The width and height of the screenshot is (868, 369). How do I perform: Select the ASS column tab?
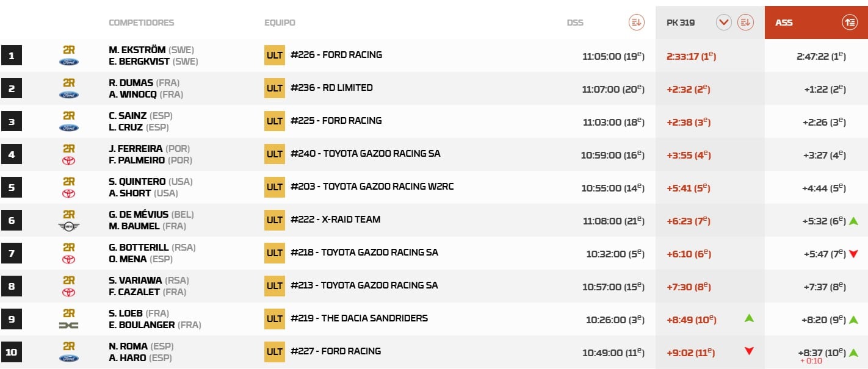[784, 23]
